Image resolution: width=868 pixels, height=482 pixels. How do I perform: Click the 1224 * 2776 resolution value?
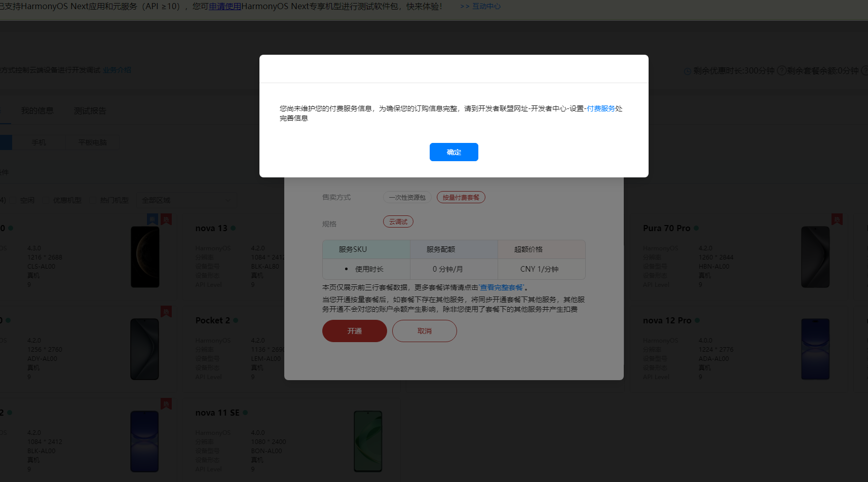(x=716, y=350)
